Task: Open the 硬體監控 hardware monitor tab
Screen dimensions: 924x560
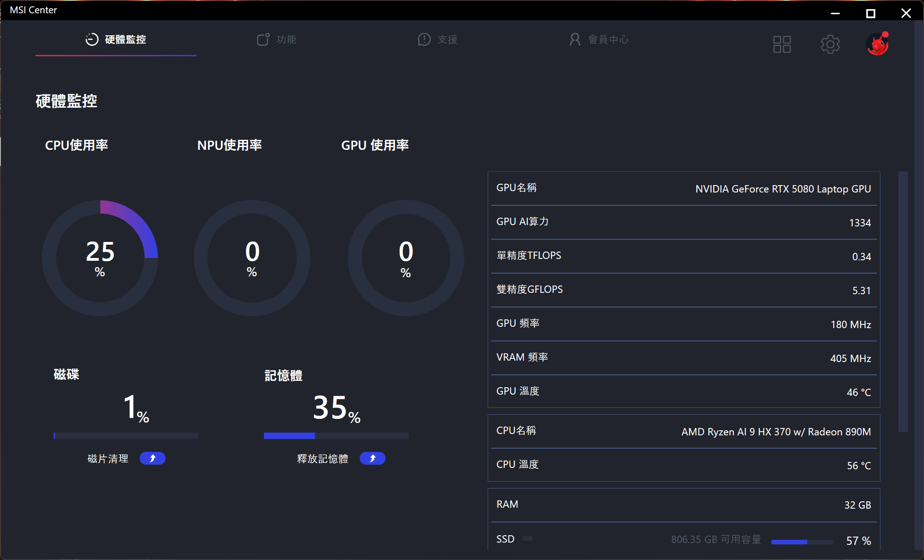Action: 116,40
